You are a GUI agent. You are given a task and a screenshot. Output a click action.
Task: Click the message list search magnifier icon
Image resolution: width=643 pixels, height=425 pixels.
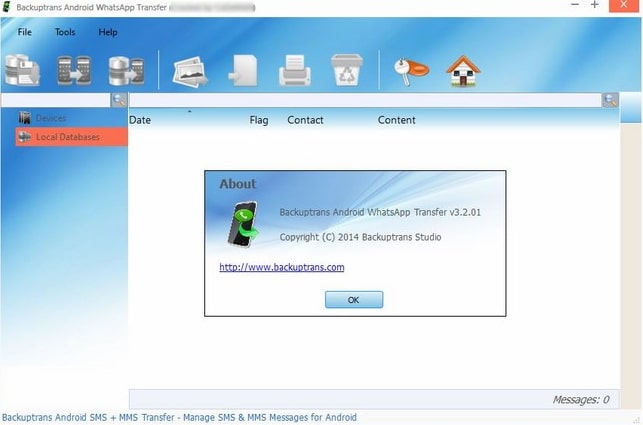point(610,100)
